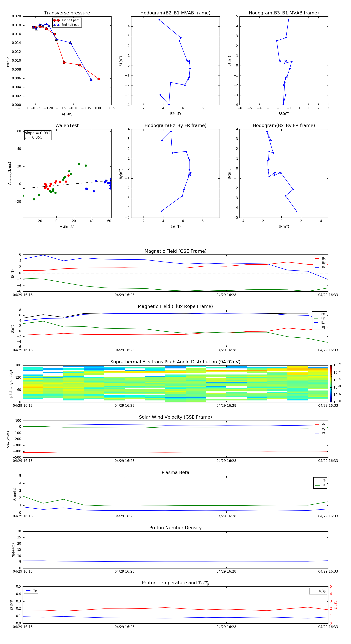Click the |B| legend entry in Flux Rope panel
Screen dimensions: 351x644
[x=320, y=327]
